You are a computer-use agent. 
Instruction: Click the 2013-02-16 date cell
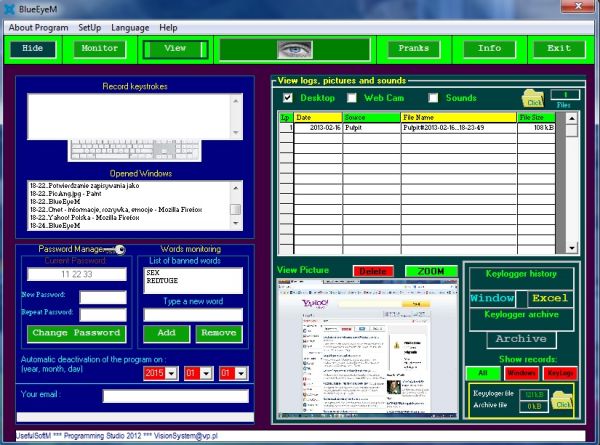click(x=318, y=128)
